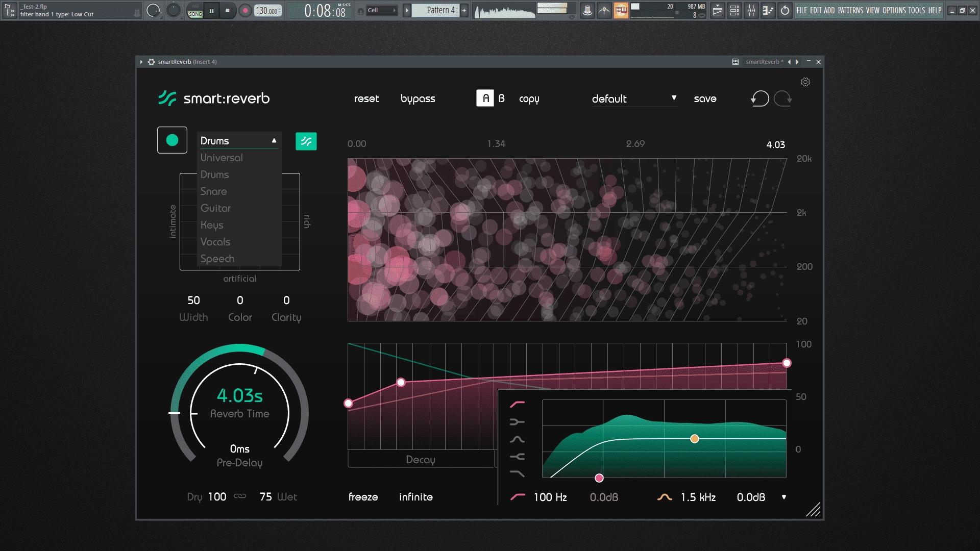
Task: Click the redo arrow in smart:reverb
Action: pos(783,98)
